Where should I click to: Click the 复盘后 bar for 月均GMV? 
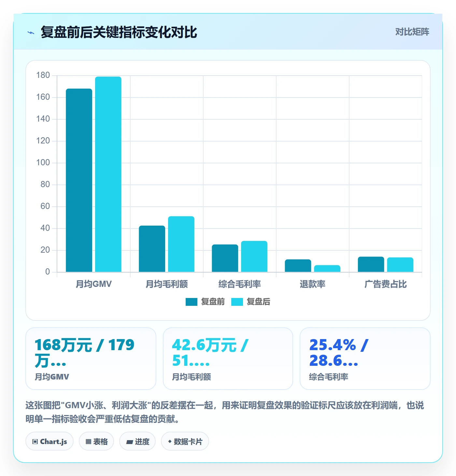click(108, 174)
